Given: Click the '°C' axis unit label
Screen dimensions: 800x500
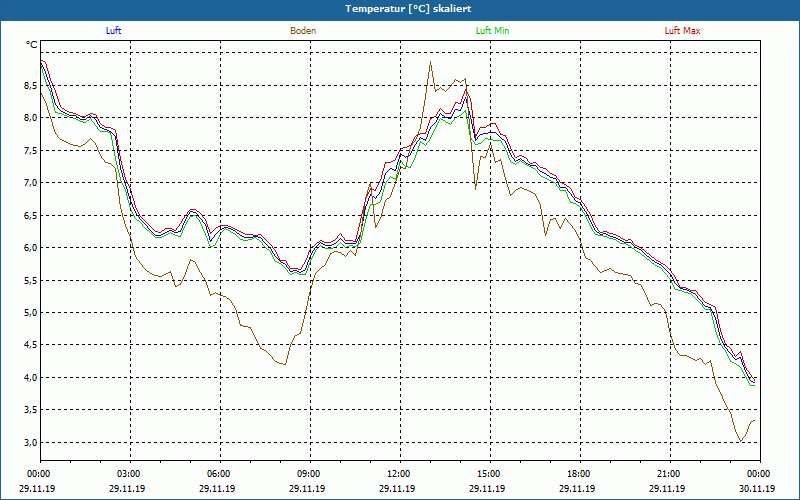Looking at the screenshot, I should pyautogui.click(x=32, y=45).
